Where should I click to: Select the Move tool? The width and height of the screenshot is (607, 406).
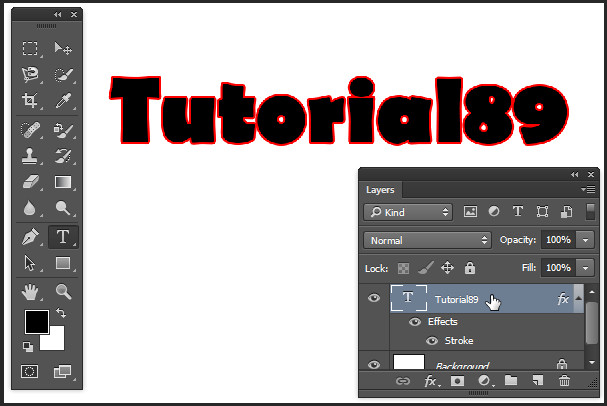coord(63,48)
